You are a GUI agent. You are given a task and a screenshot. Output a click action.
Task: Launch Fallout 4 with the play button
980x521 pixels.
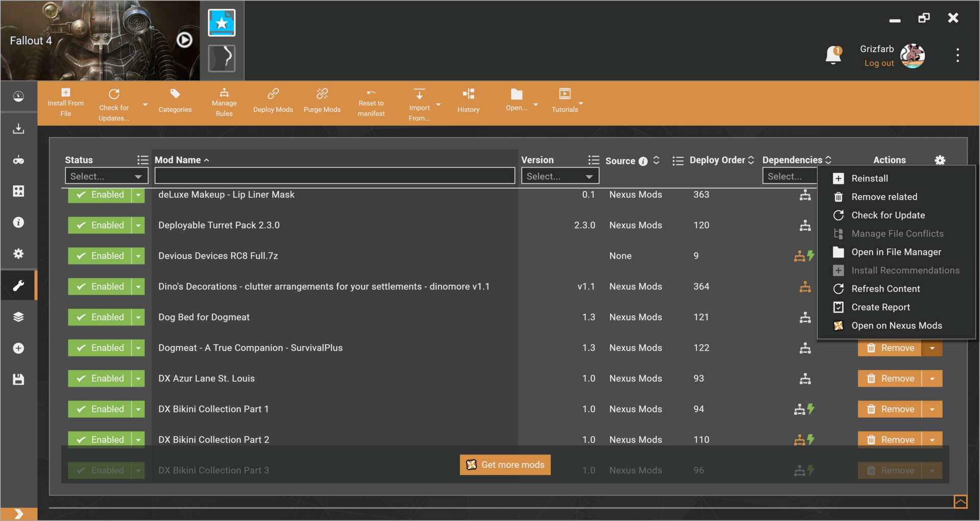(x=184, y=40)
